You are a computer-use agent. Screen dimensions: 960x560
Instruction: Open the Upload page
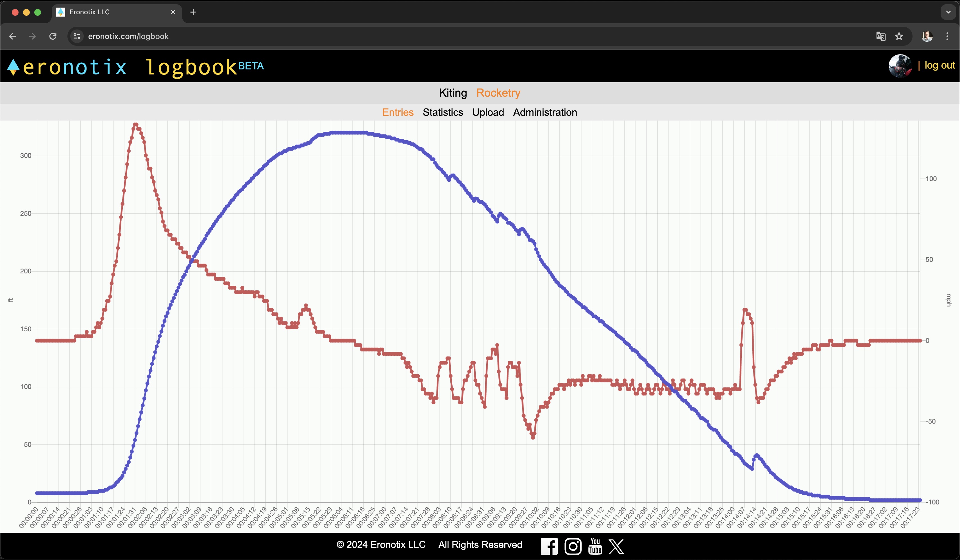pos(488,112)
